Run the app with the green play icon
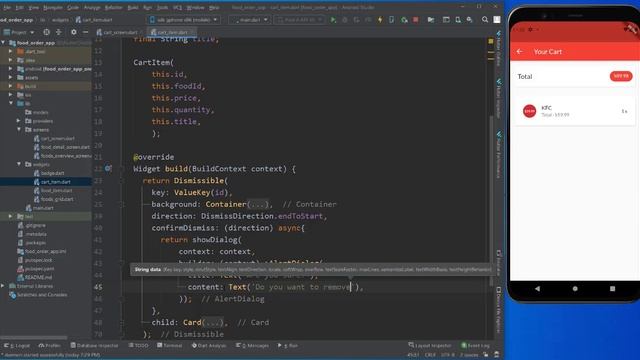This screenshot has height=360, width=640. [x=333, y=20]
